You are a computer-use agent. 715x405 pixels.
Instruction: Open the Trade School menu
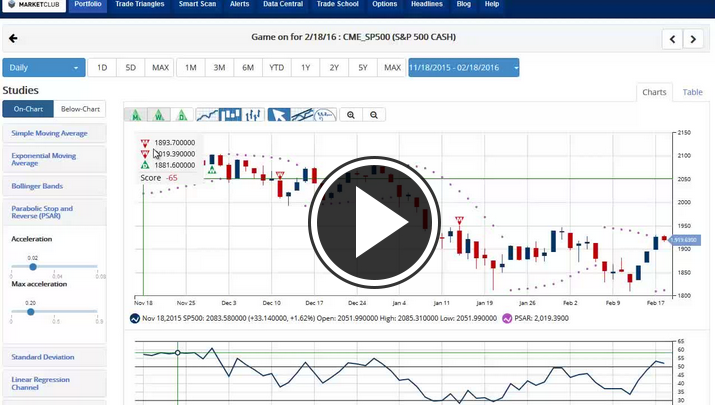(337, 5)
